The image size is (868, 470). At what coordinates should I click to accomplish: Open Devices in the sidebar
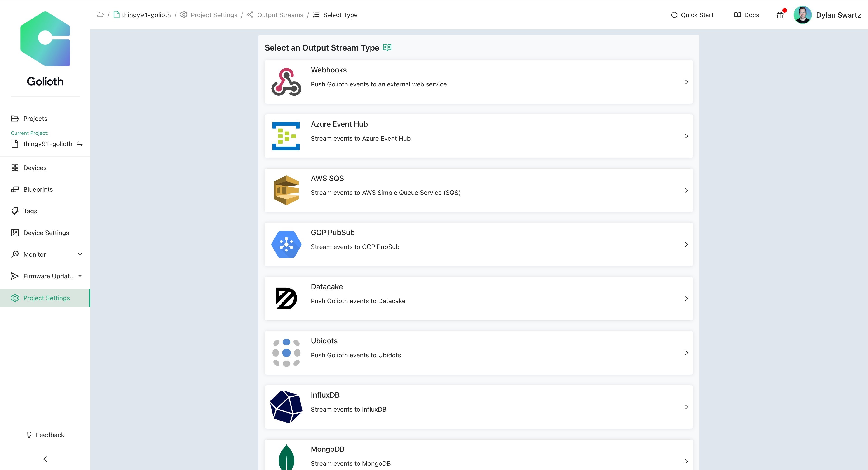click(x=35, y=168)
